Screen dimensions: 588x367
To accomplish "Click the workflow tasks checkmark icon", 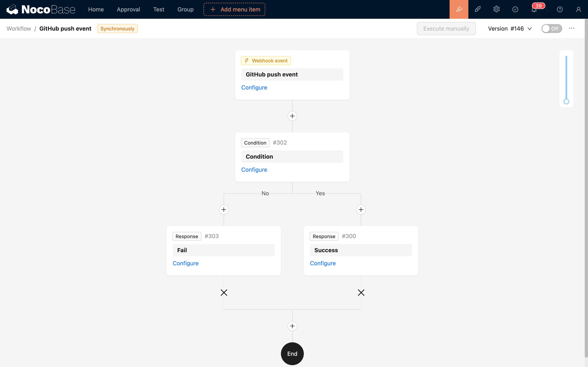I will coord(515,9).
